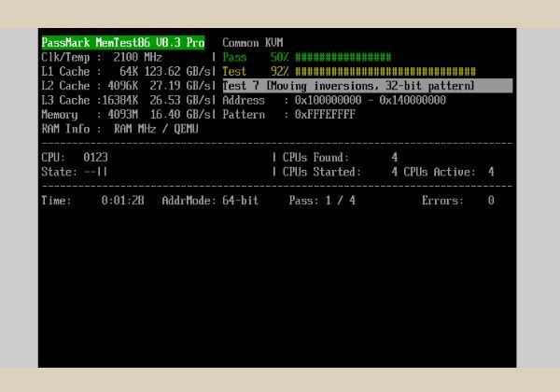Click the Errors: 0 counter
Image resolution: width=560 pixels, height=392 pixels.
tap(458, 201)
